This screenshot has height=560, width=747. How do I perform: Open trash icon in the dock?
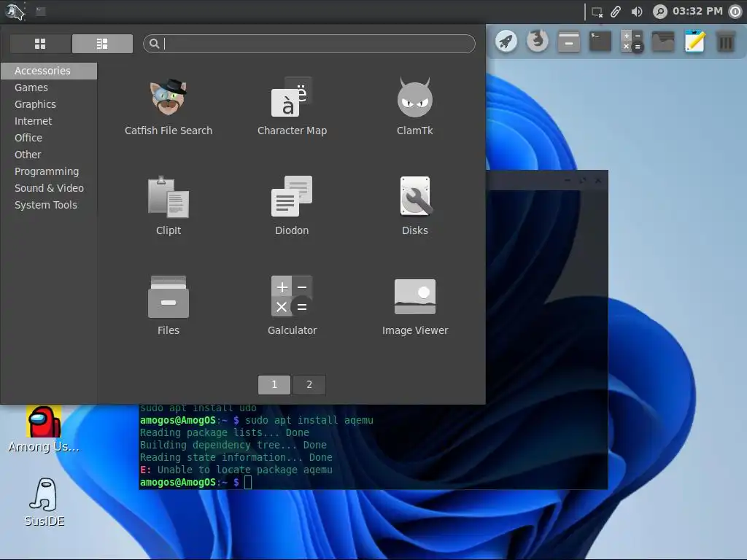pos(726,42)
